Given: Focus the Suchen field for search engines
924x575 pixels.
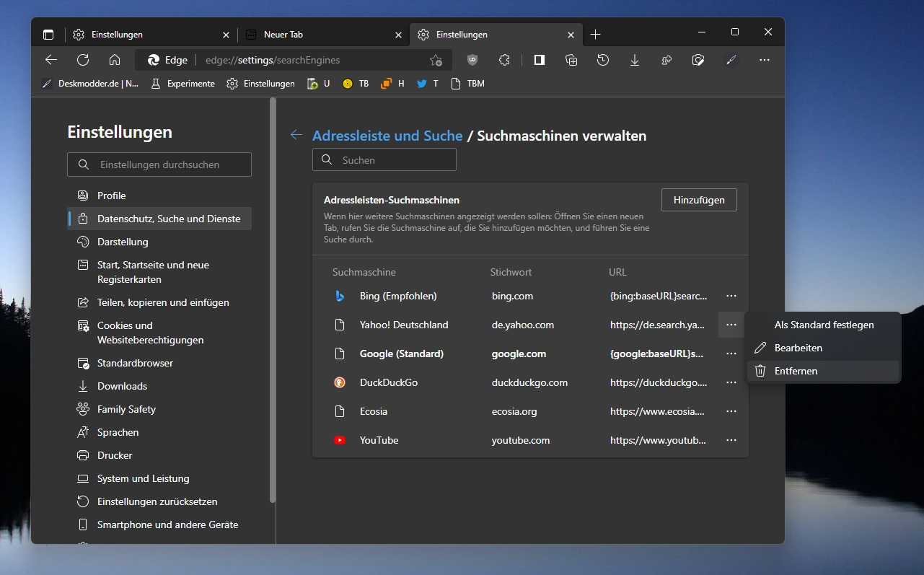Looking at the screenshot, I should point(384,160).
